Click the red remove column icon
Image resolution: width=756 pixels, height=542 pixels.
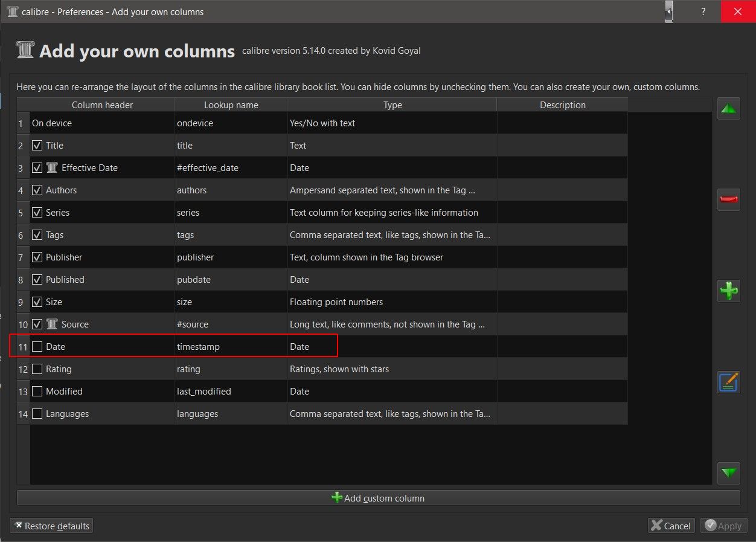729,199
